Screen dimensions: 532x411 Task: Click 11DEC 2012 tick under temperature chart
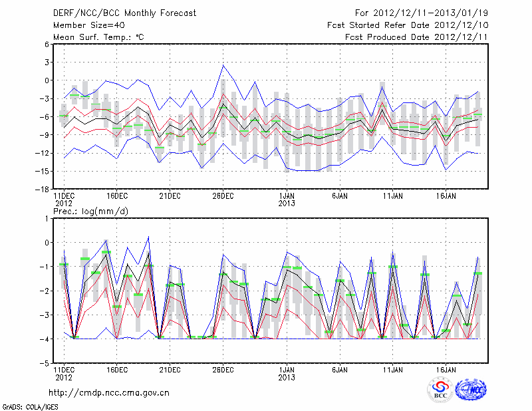63,200
